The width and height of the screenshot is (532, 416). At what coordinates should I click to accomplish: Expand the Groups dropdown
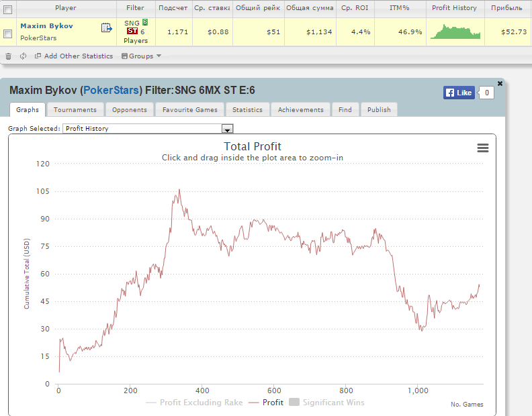(x=141, y=56)
